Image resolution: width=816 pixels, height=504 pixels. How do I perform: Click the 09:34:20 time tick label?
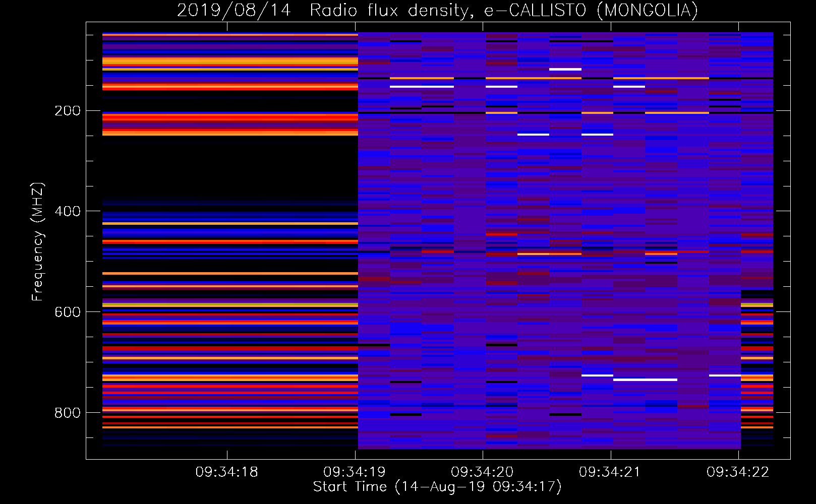tap(482, 472)
